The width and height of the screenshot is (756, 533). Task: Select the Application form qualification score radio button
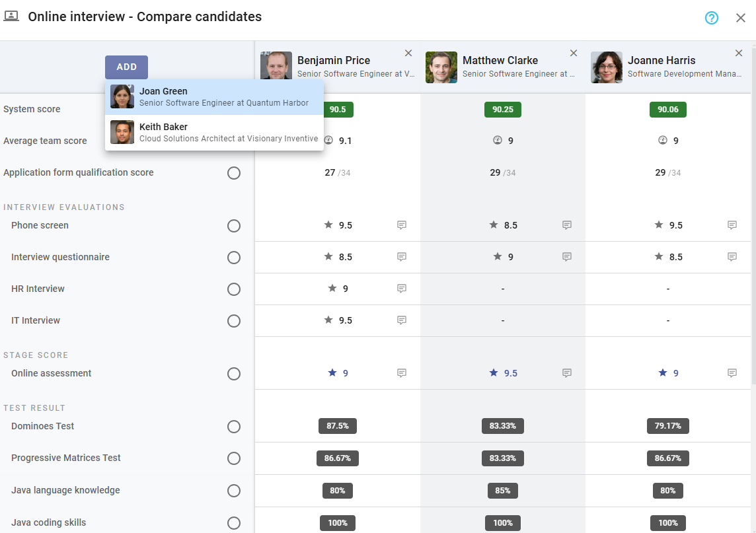click(233, 173)
